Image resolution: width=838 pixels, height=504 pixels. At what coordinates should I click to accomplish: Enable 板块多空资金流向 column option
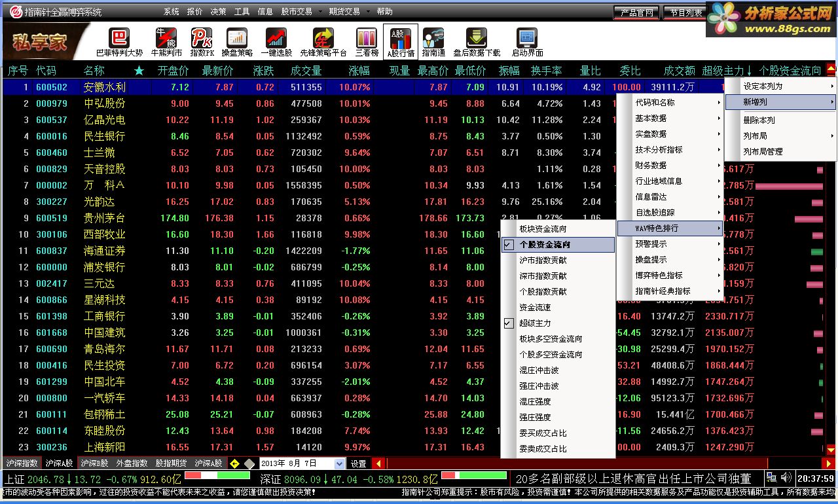558,339
